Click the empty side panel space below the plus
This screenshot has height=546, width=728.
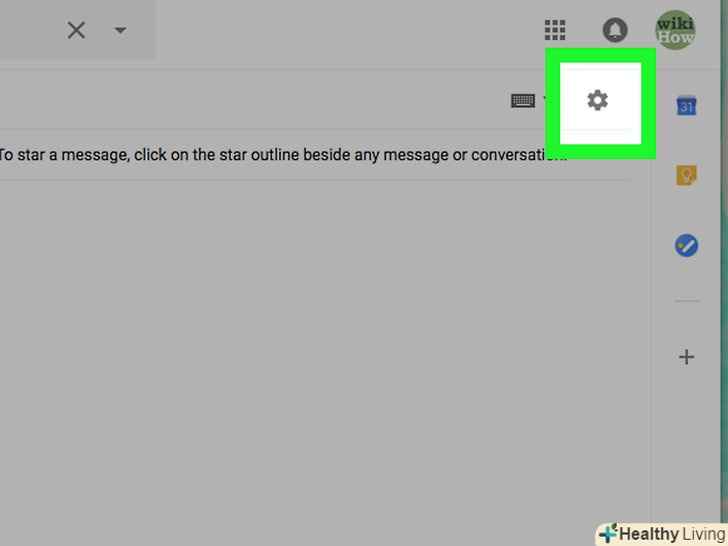[x=686, y=441]
